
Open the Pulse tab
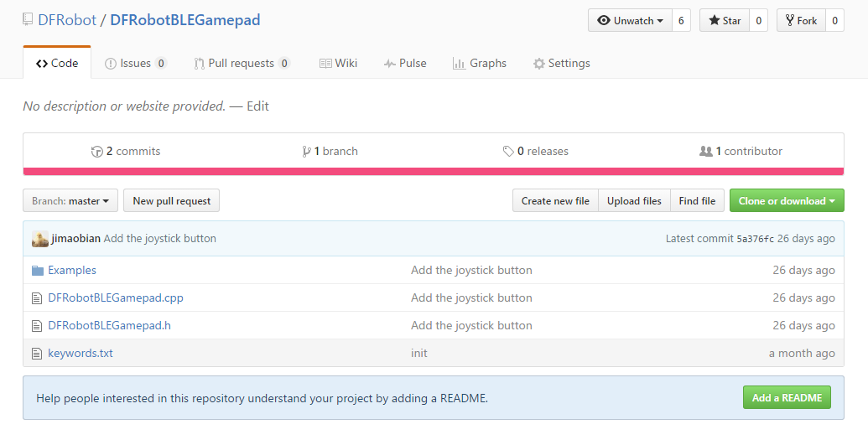[x=405, y=63]
